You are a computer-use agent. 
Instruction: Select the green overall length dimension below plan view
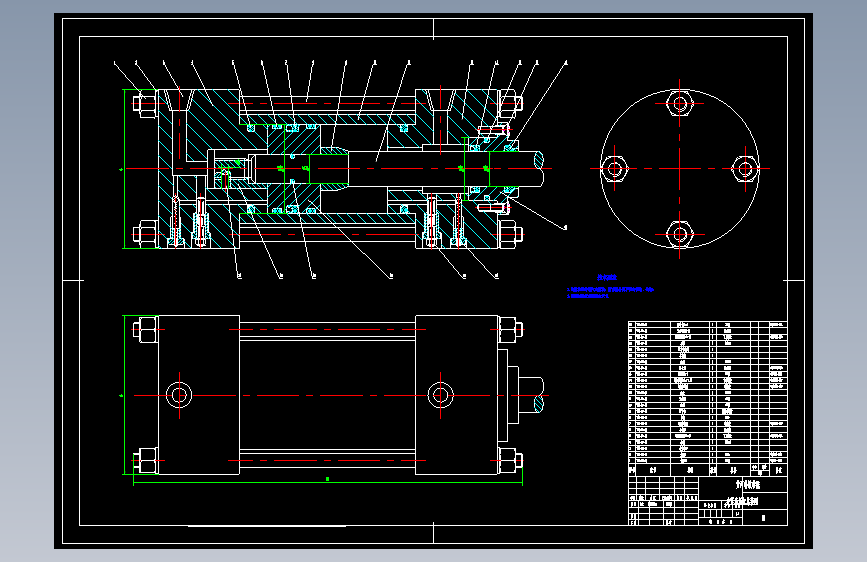328,483
